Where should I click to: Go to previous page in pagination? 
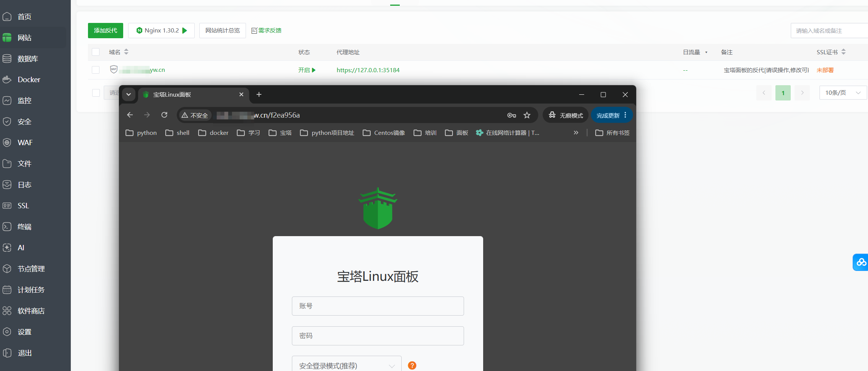coord(764,93)
